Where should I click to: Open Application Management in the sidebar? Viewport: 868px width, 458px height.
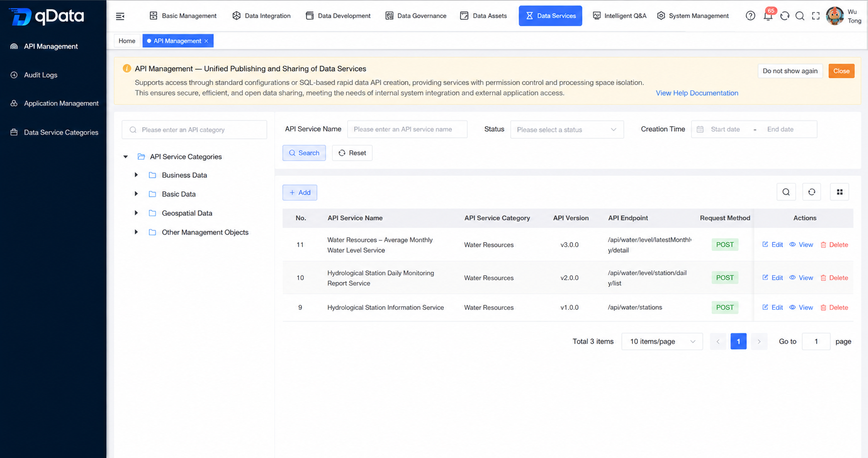[53, 103]
